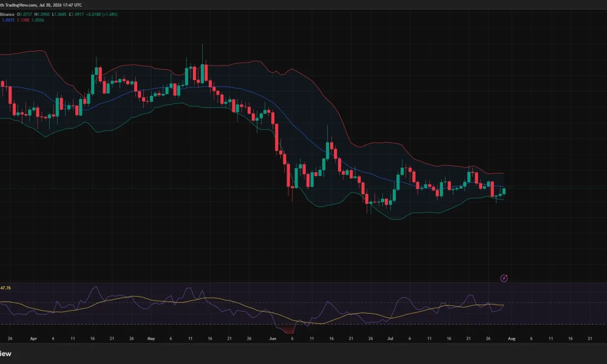Click the Binance exchange label
This screenshot has width=607, height=364.
click(7, 15)
